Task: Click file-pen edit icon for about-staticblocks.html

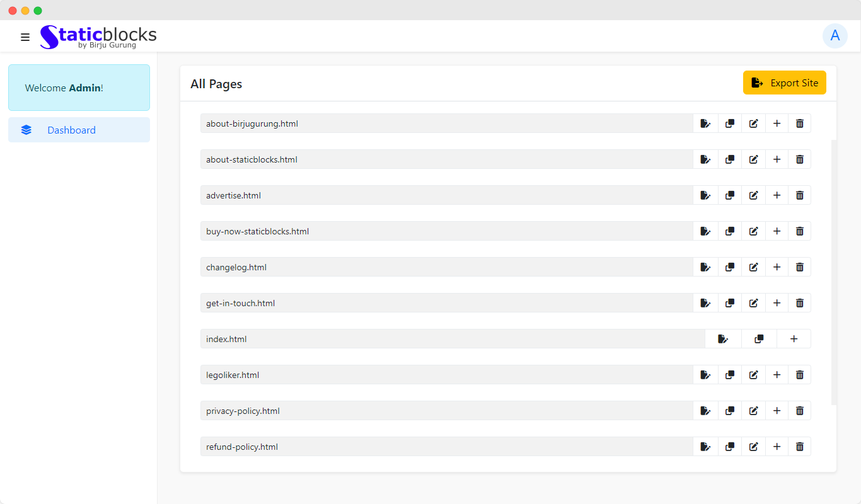Action: pyautogui.click(x=706, y=159)
